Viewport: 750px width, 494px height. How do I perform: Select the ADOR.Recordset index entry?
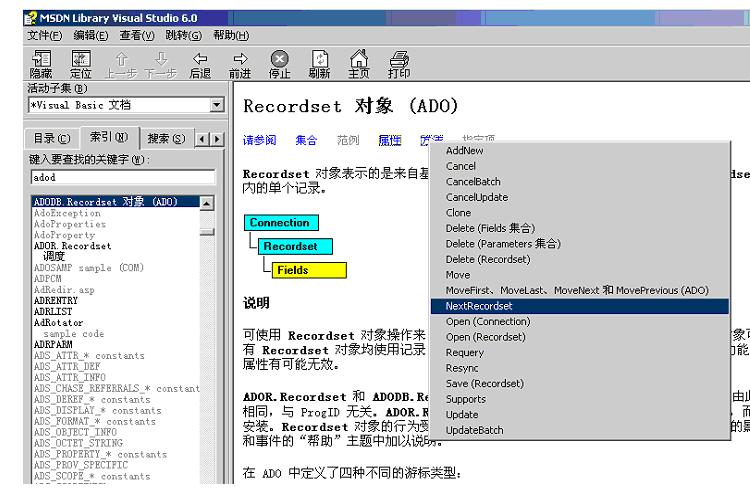72,246
